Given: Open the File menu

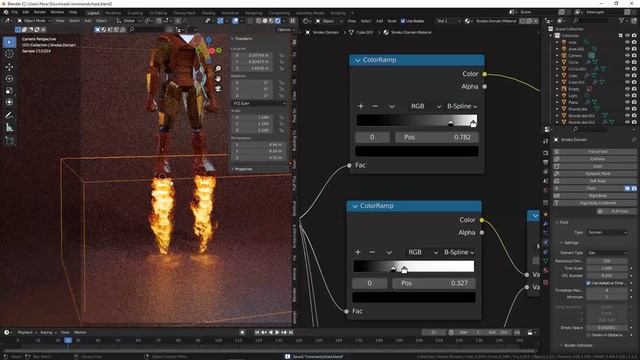Looking at the screenshot, I should [x=15, y=12].
